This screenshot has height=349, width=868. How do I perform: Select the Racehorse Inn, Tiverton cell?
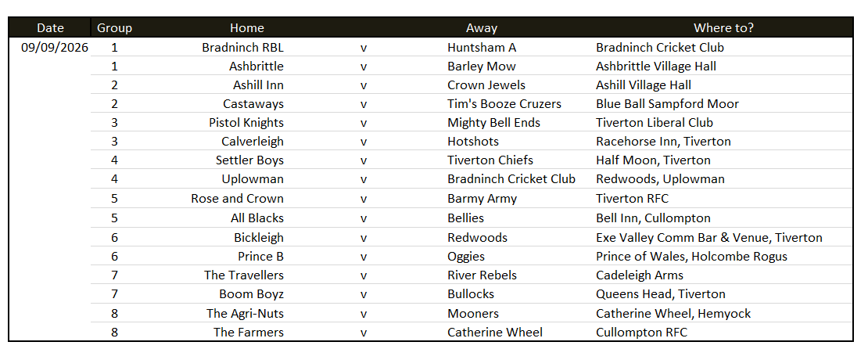click(x=663, y=142)
